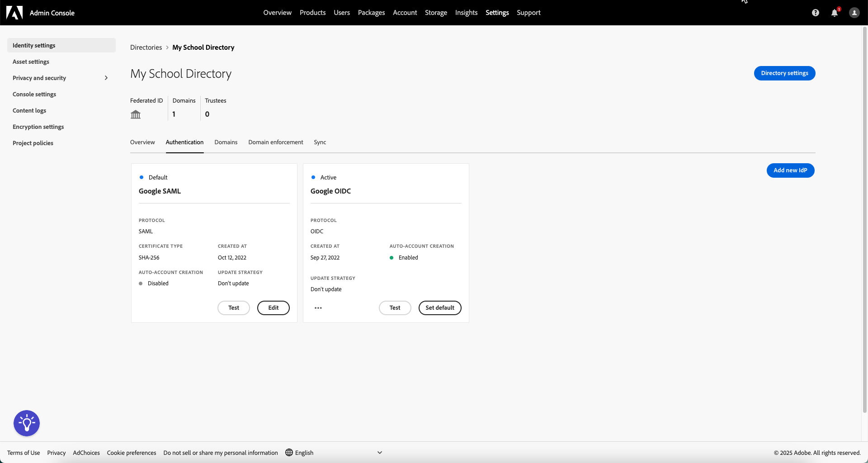
Task: Click the Sep 27, 2022 created date
Action: coord(325,258)
